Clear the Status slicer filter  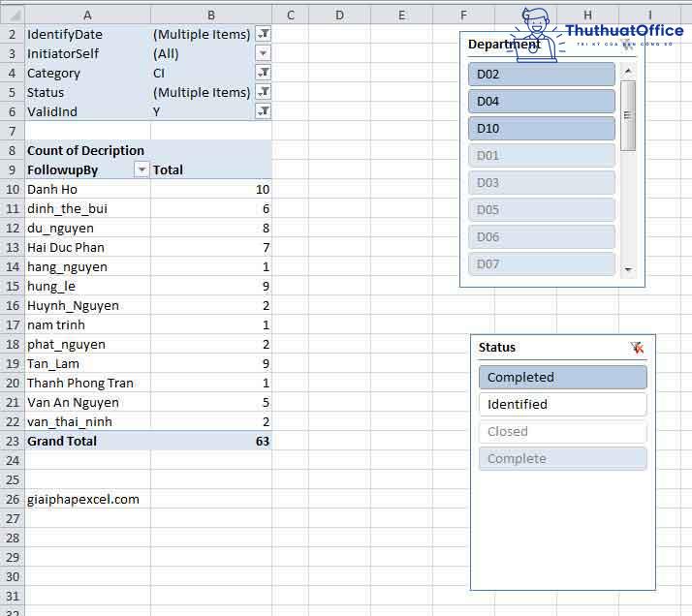[x=637, y=348]
